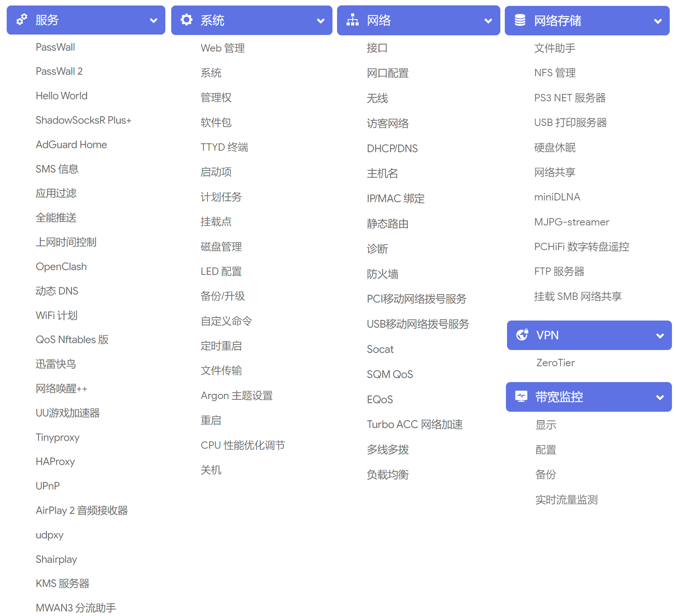This screenshot has height=616, width=676.
Task: Open USB 打印服务器
Action: [x=570, y=122]
